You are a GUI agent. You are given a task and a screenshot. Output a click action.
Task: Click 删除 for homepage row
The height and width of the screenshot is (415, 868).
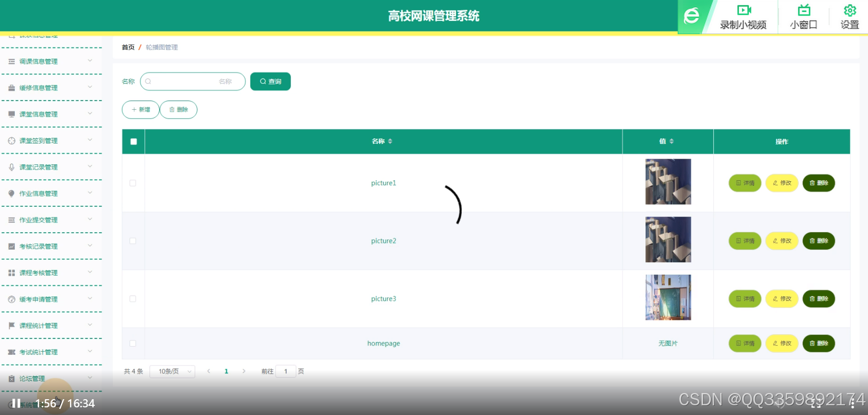pos(819,344)
